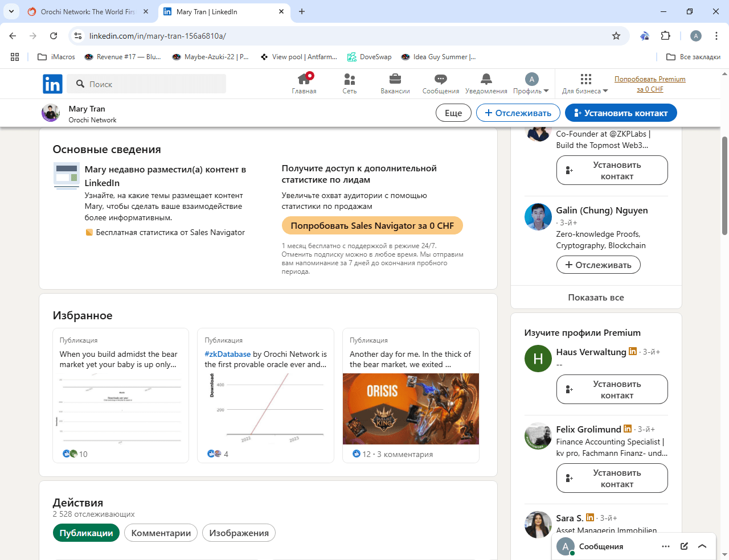Open the Все закладки folder
Viewport: 729px width, 560px height.
694,57
